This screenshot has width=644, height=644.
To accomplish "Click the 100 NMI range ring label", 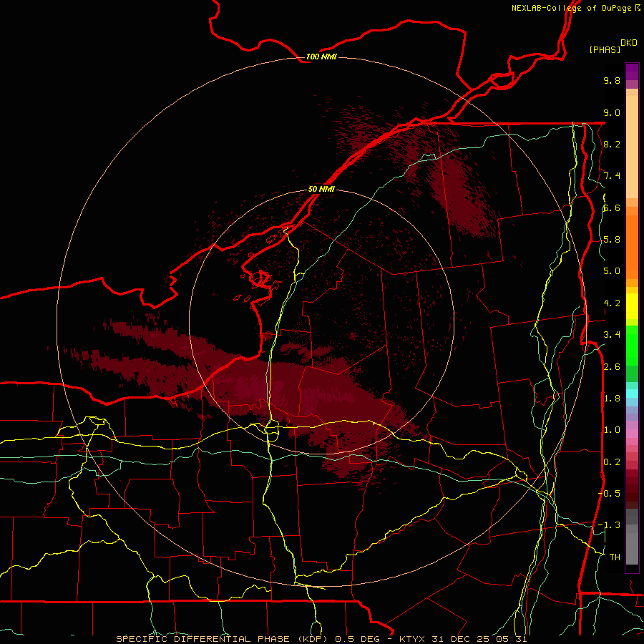I will point(321,57).
